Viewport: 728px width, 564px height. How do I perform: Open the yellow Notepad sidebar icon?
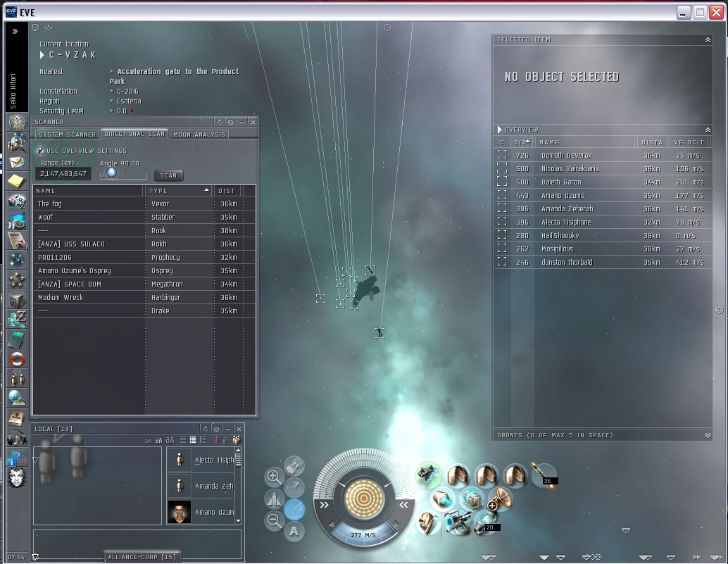[x=17, y=182]
